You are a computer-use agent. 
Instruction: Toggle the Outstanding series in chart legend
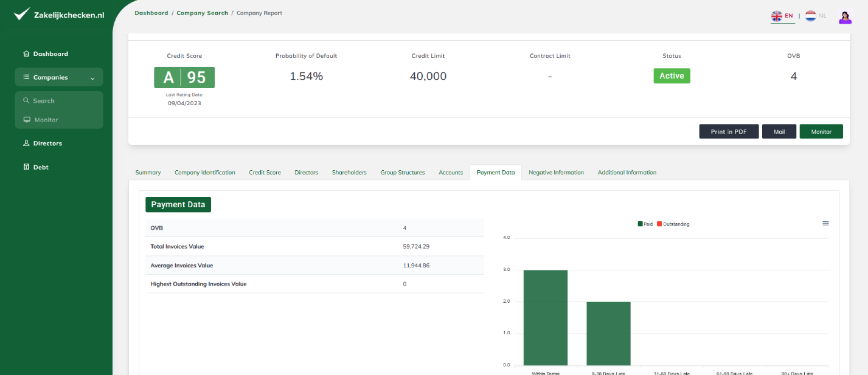coord(673,224)
